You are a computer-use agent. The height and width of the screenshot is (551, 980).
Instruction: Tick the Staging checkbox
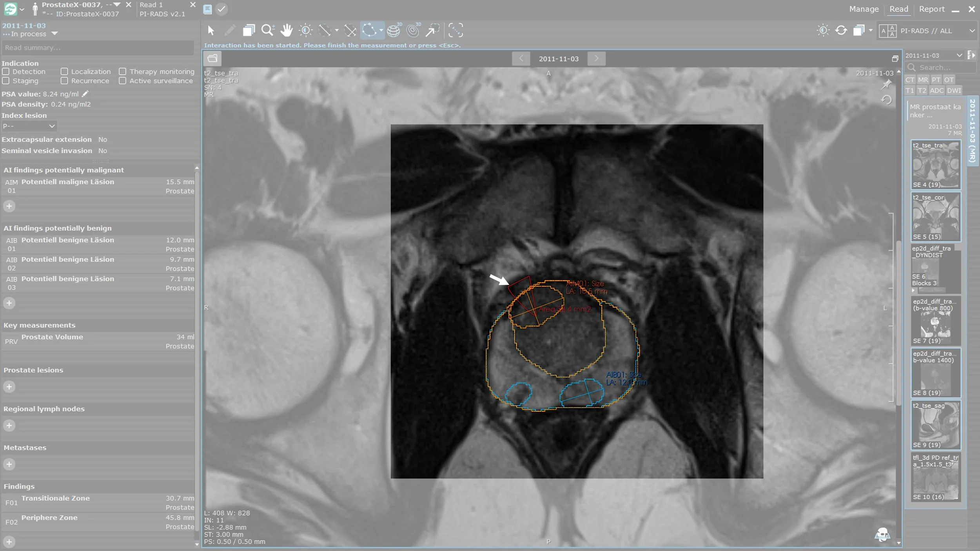(6, 81)
